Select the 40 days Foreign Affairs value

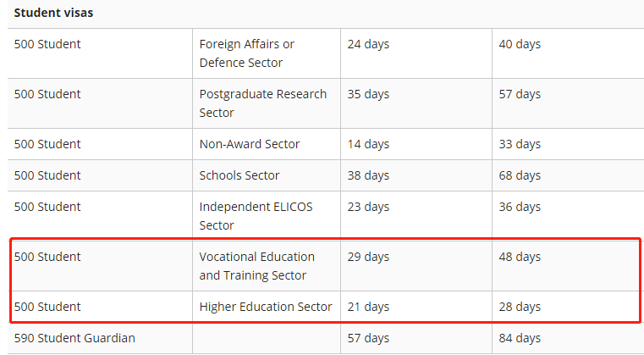point(520,44)
